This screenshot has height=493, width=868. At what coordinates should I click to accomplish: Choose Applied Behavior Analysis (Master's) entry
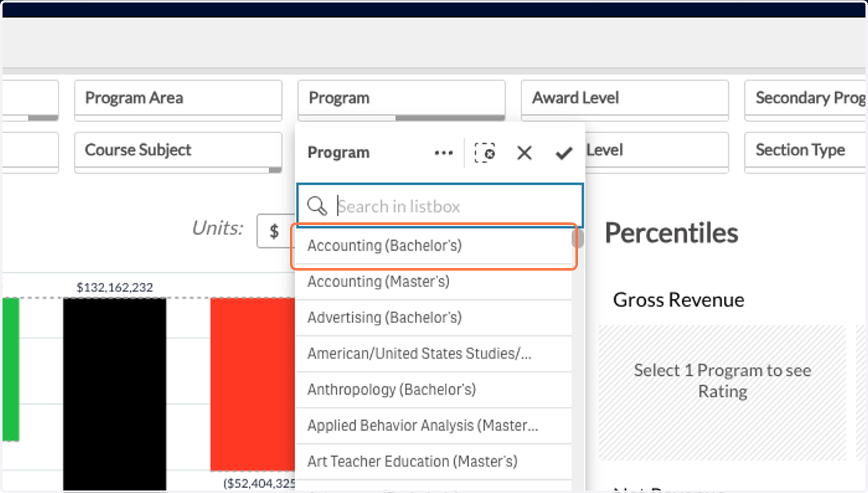point(434,426)
